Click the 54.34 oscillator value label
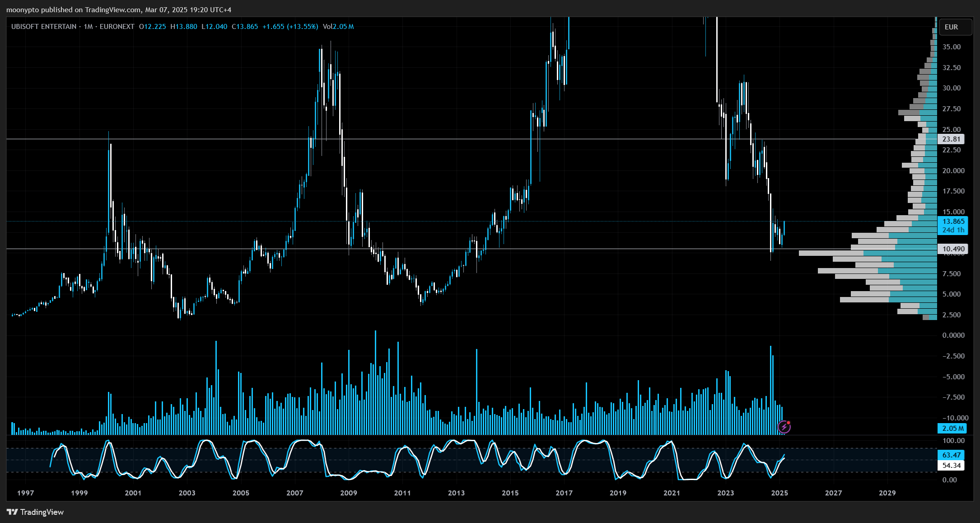This screenshot has height=523, width=980. pos(951,465)
